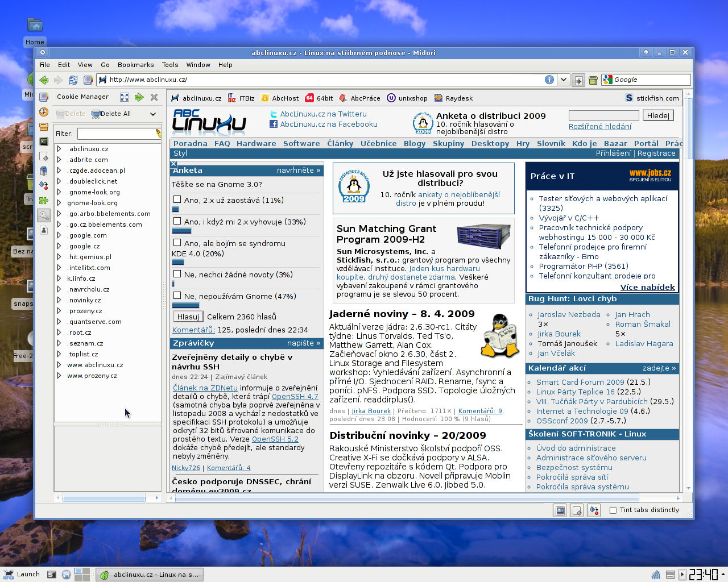Click the blue info icon in the address bar
728x582 pixels.
coord(549,80)
